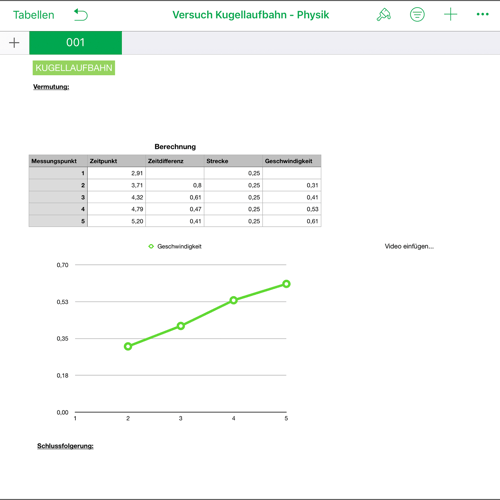Viewport: 500px width, 500px height.
Task: Select Zeitpunkt cell 2,91
Action: 116,173
